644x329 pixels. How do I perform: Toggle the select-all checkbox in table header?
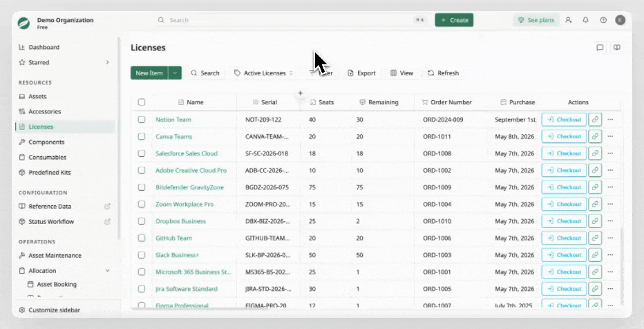click(141, 102)
